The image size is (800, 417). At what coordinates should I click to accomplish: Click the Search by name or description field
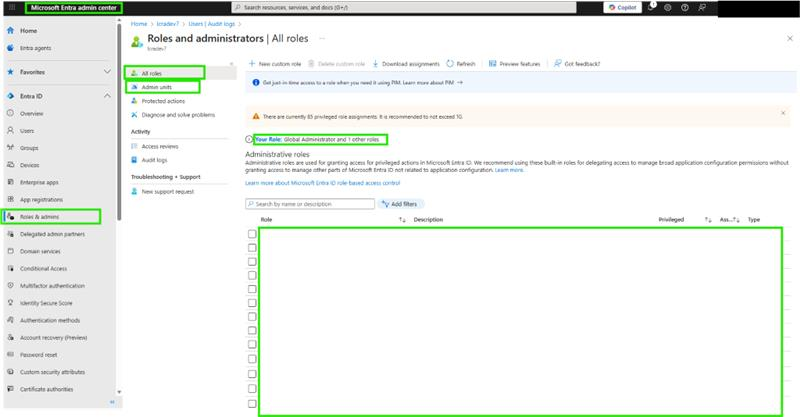310,204
